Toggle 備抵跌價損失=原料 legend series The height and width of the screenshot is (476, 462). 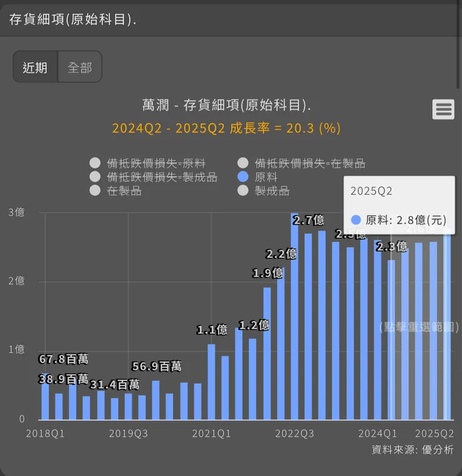pos(148,163)
